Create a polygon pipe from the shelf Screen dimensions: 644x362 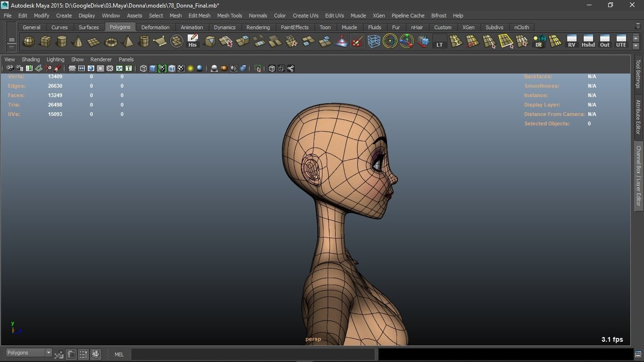point(144,41)
